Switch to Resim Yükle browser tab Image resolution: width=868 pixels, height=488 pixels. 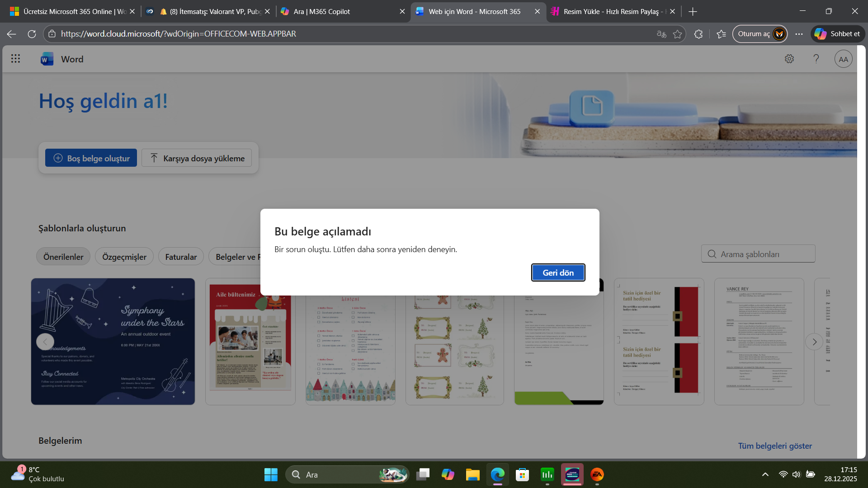pos(613,12)
